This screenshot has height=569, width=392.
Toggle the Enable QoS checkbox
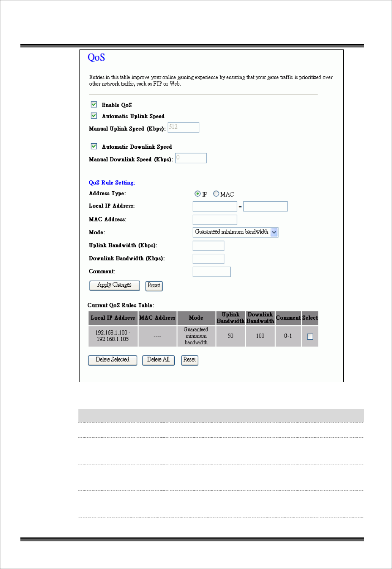pyautogui.click(x=94, y=104)
